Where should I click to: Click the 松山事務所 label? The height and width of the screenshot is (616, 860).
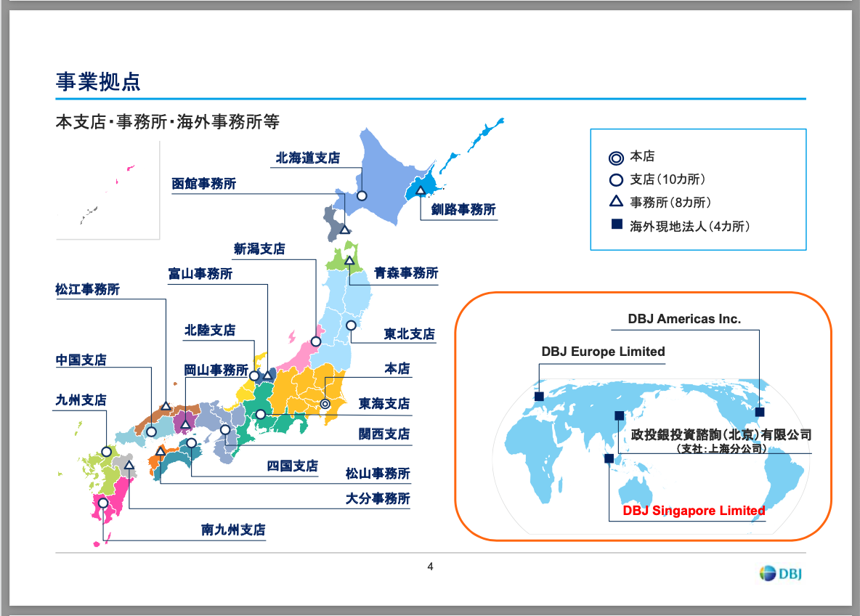tap(378, 474)
